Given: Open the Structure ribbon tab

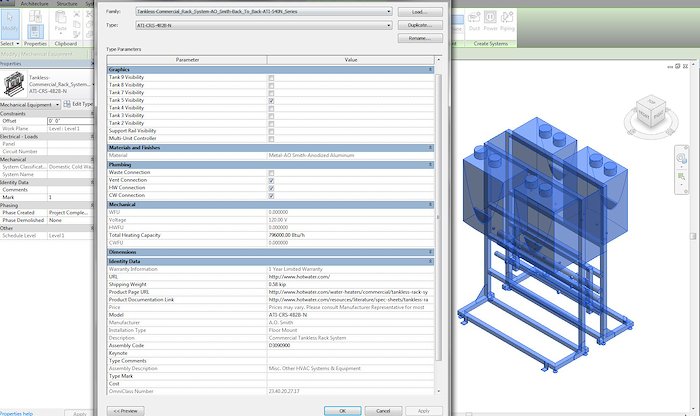Looking at the screenshot, I should pos(67,4).
